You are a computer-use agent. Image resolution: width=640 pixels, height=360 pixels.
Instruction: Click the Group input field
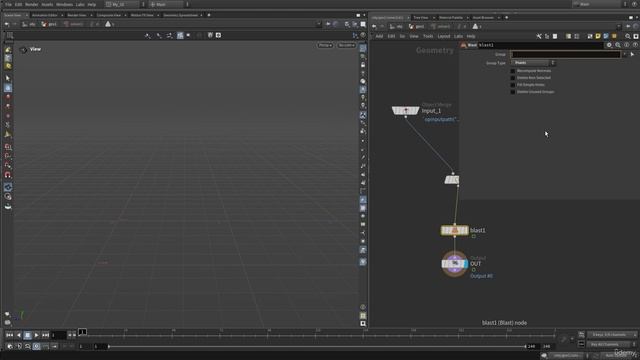pyautogui.click(x=565, y=54)
